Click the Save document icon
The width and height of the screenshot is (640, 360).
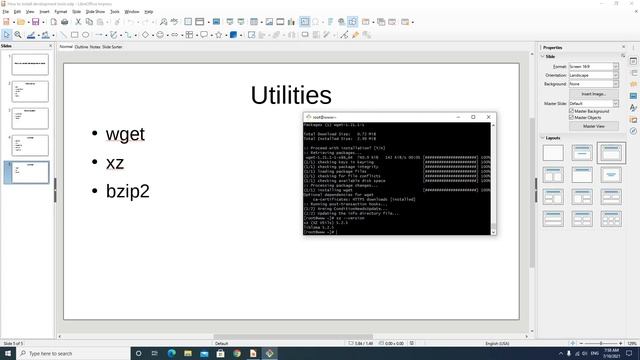pyautogui.click(x=36, y=22)
